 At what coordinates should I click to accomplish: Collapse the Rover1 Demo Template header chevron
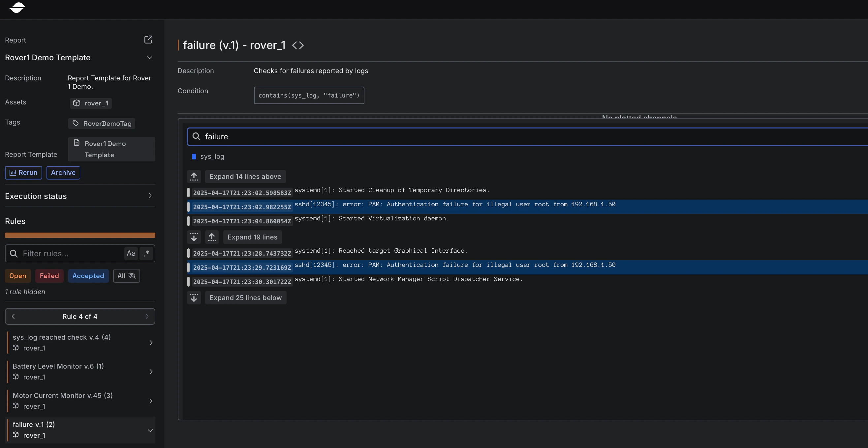[150, 58]
